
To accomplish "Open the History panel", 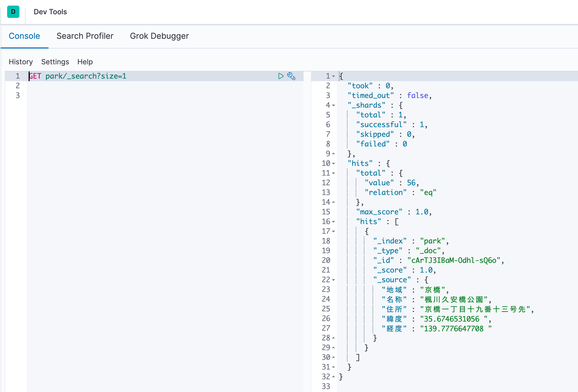I will (x=21, y=62).
